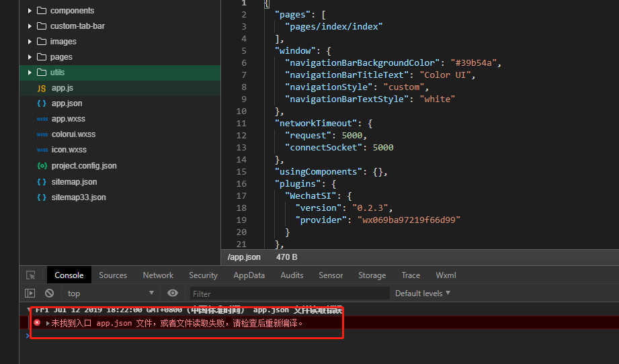Image resolution: width=619 pixels, height=364 pixels.
Task: Switch to the Console tab
Action: [x=69, y=275]
